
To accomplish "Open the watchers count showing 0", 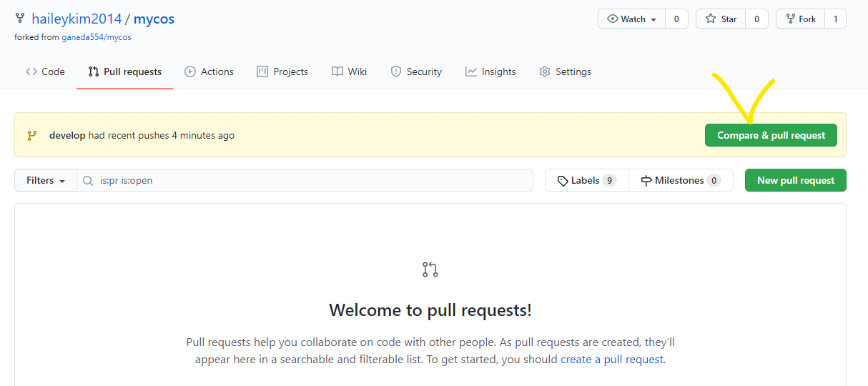I will 676,19.
